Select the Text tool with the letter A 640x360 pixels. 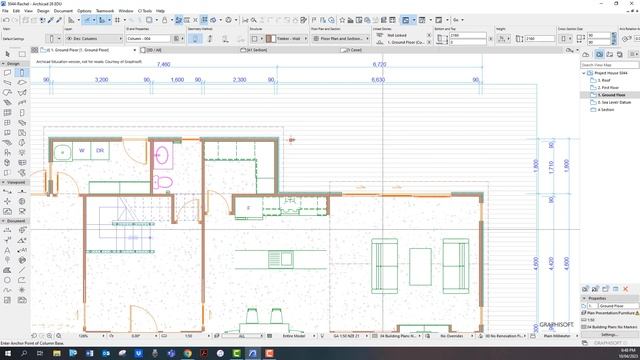(7, 250)
